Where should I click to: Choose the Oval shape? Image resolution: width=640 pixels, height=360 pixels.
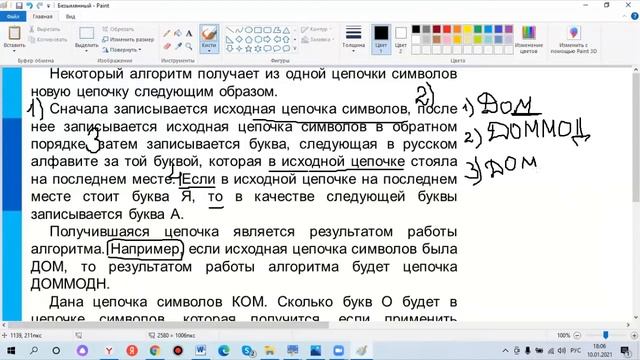[249, 30]
